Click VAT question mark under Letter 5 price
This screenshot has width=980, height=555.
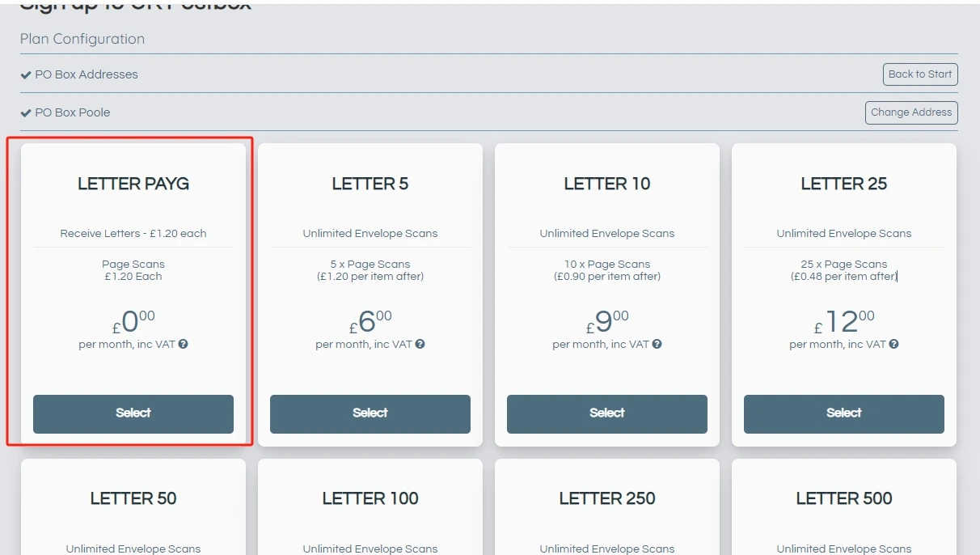click(420, 344)
